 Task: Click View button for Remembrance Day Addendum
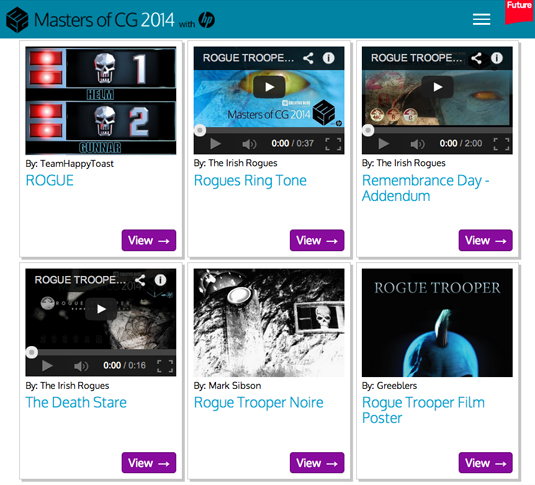[486, 240]
